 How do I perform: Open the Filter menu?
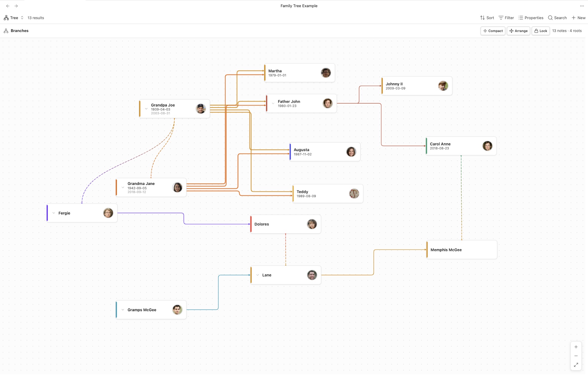[506, 18]
